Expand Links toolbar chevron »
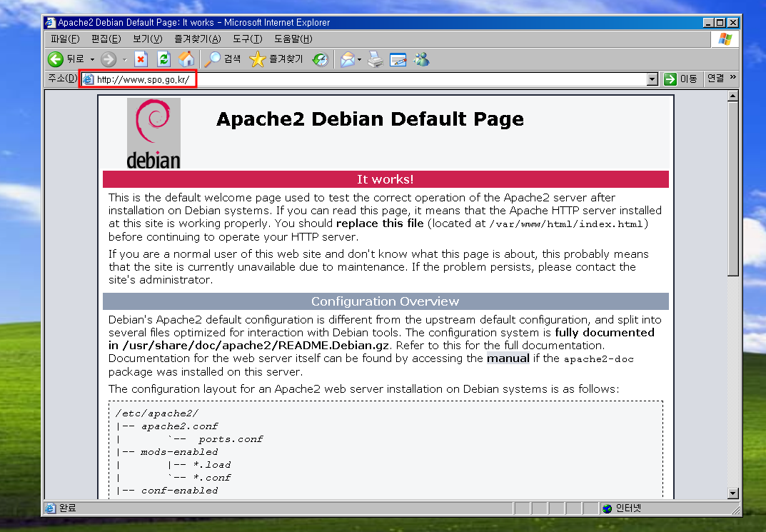The image size is (766, 532). (732, 77)
